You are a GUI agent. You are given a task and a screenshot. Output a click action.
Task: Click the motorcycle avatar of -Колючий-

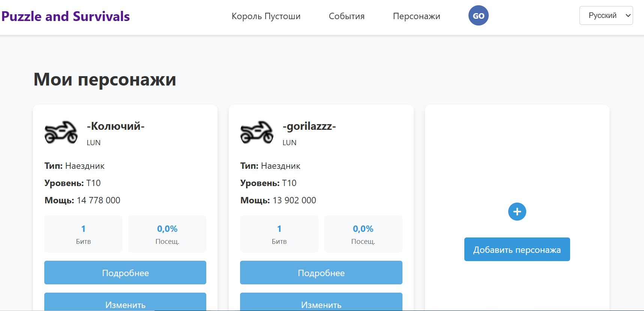tap(61, 132)
